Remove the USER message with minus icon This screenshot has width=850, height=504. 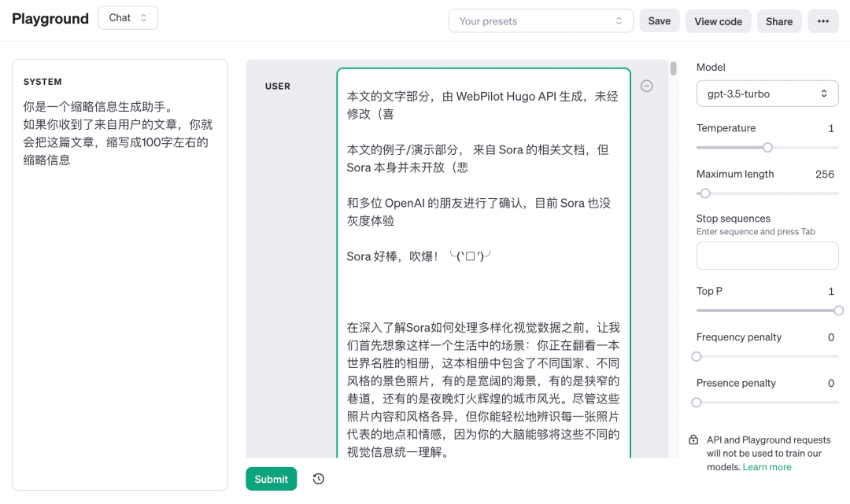[646, 86]
